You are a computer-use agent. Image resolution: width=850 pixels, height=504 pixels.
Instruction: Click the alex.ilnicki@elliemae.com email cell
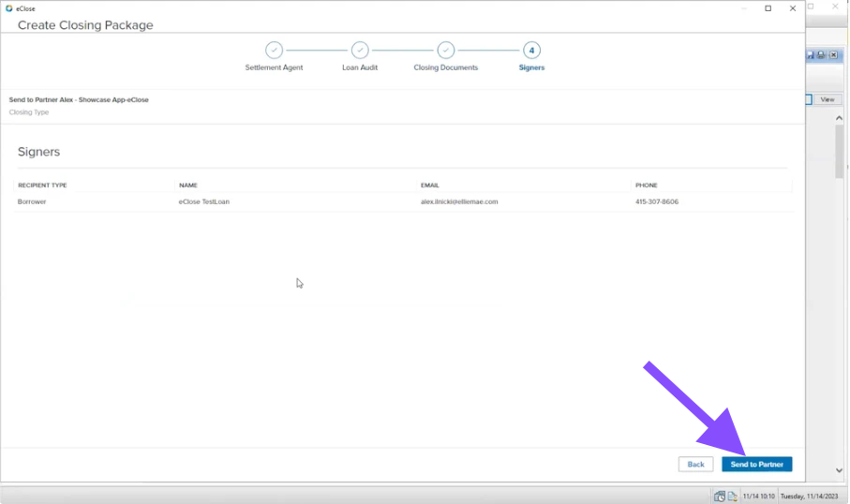[x=459, y=201]
